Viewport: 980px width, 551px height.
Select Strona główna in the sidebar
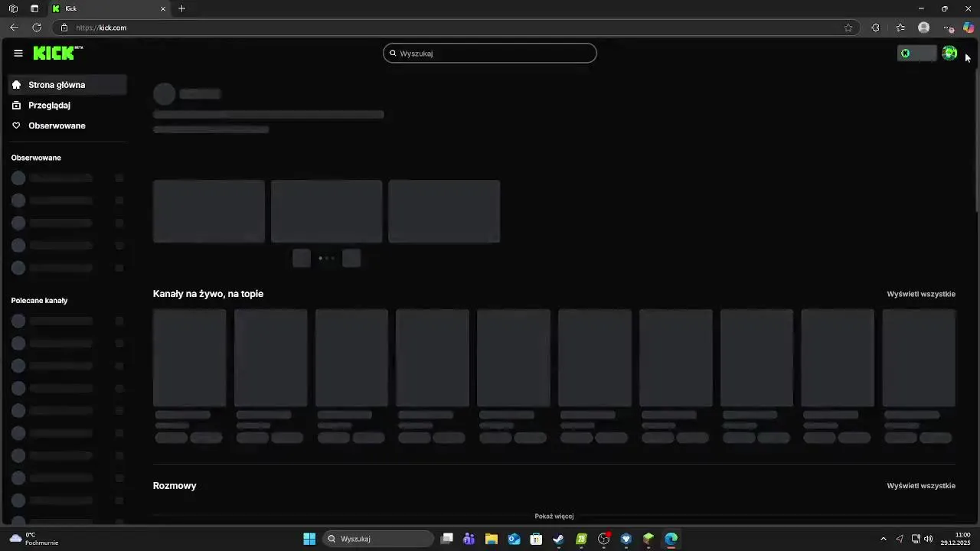[67, 85]
